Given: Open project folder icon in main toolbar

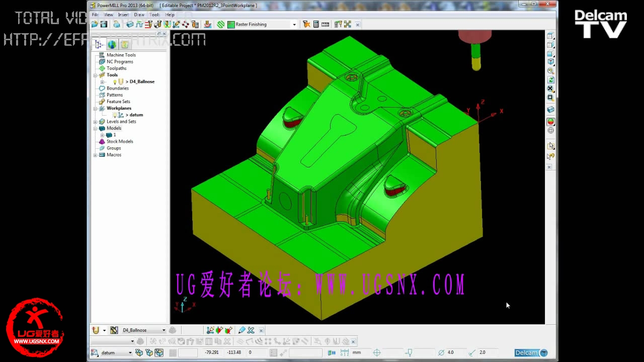Looking at the screenshot, I should click(x=95, y=24).
